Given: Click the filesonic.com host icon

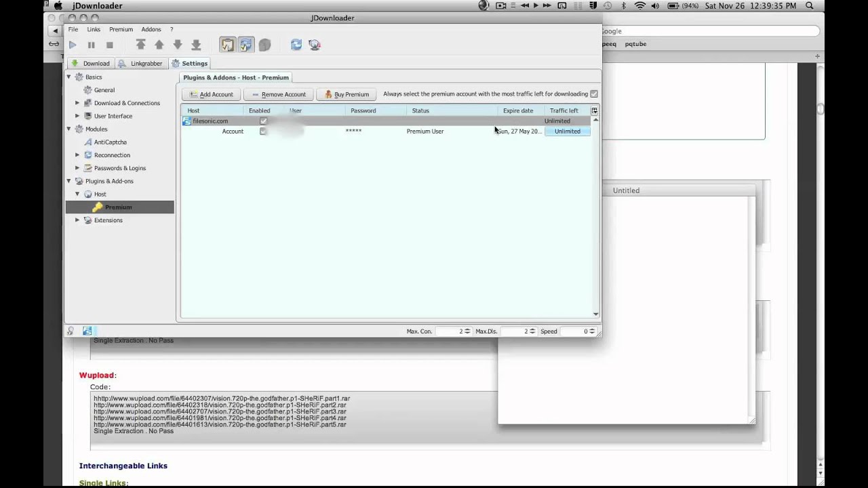Looking at the screenshot, I should pyautogui.click(x=186, y=121).
